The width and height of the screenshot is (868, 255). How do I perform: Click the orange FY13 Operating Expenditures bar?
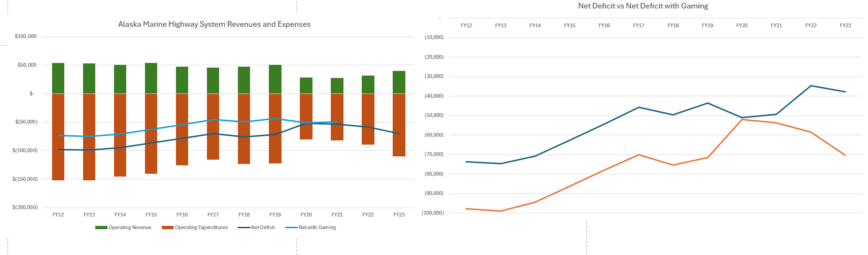click(x=89, y=136)
